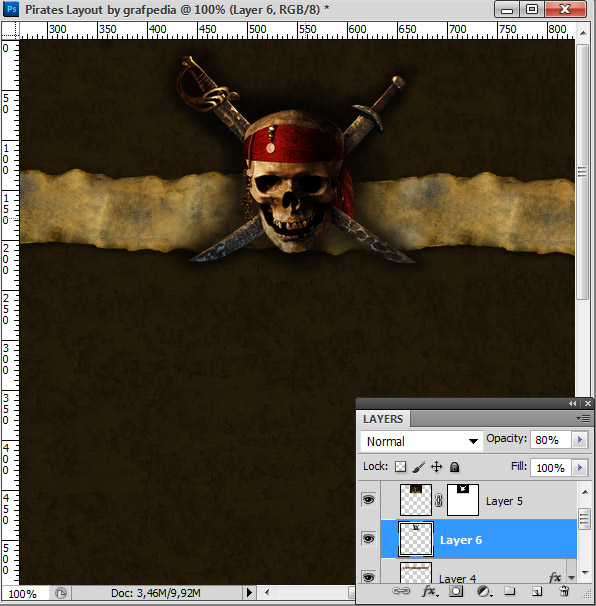Toggle lock transparent pixels
The image size is (596, 606).
(x=400, y=467)
